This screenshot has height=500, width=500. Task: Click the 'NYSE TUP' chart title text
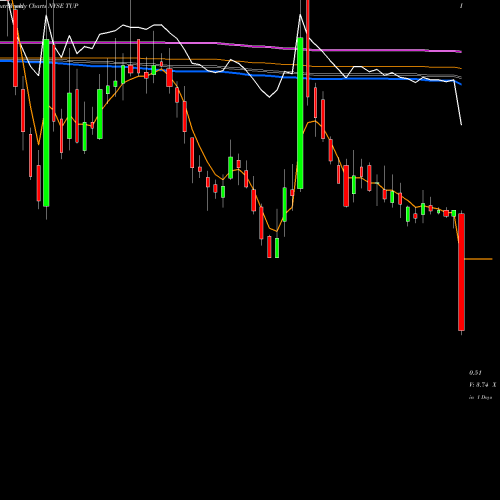click(x=63, y=6)
